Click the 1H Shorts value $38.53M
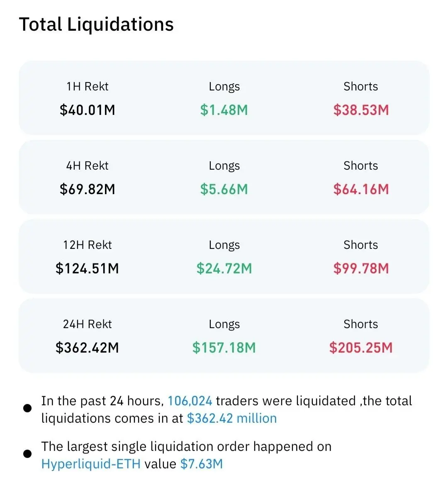Image resolution: width=448 pixels, height=480 pixels. point(361,110)
